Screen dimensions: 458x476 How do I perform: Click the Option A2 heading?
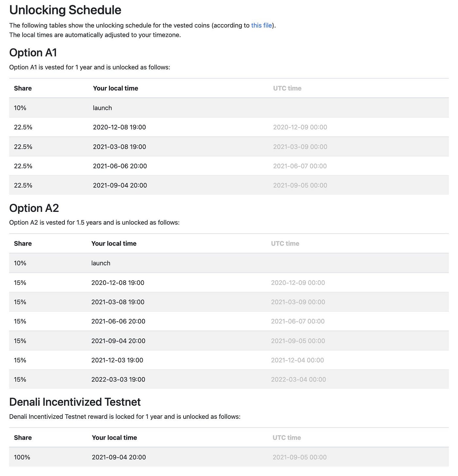click(x=34, y=208)
